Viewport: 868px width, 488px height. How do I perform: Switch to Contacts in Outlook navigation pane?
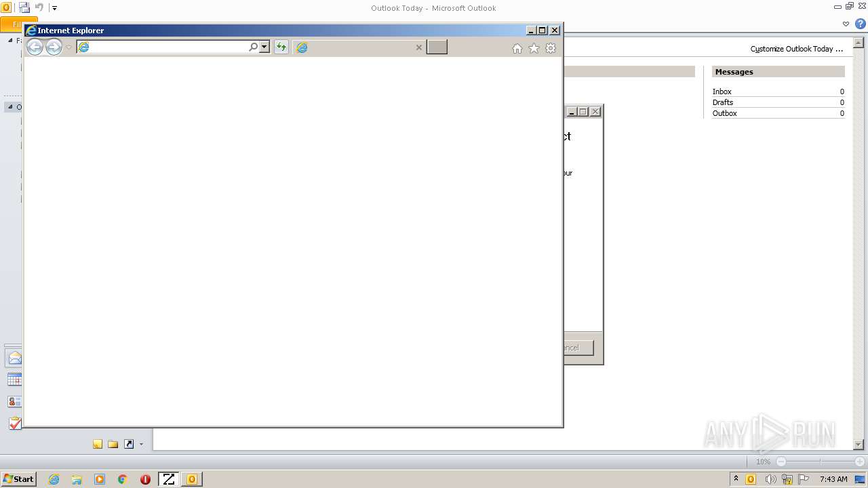pos(14,401)
